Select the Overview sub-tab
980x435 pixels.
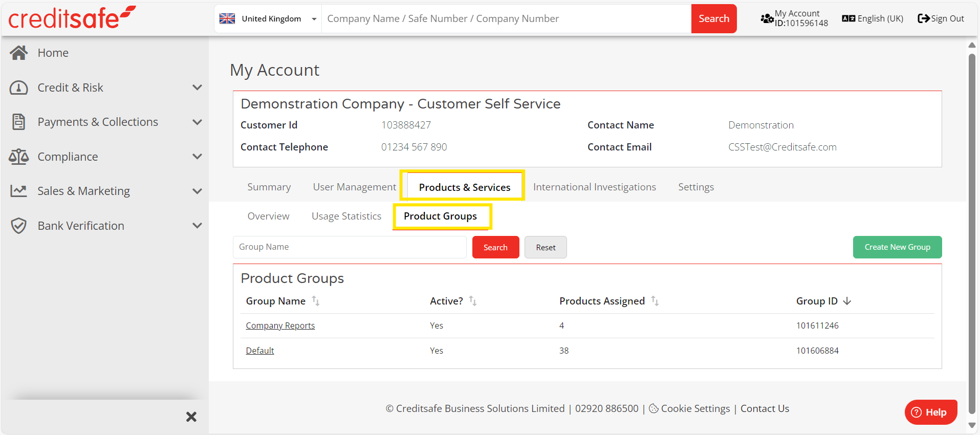(x=269, y=216)
